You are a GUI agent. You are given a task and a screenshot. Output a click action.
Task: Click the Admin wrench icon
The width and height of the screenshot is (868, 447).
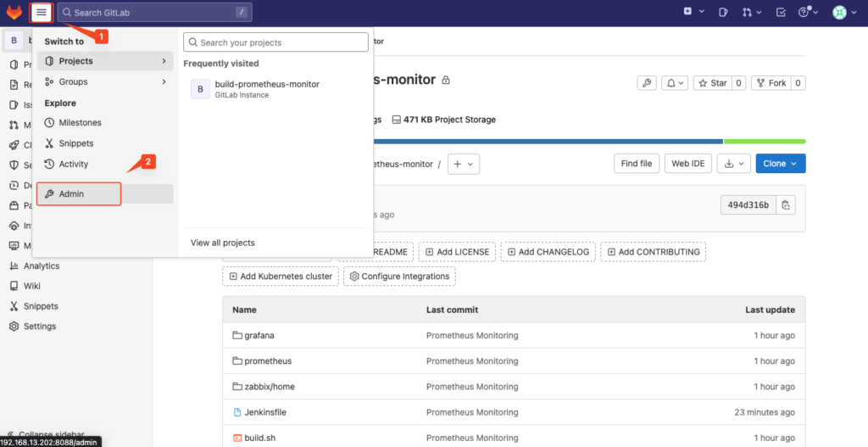coord(48,194)
